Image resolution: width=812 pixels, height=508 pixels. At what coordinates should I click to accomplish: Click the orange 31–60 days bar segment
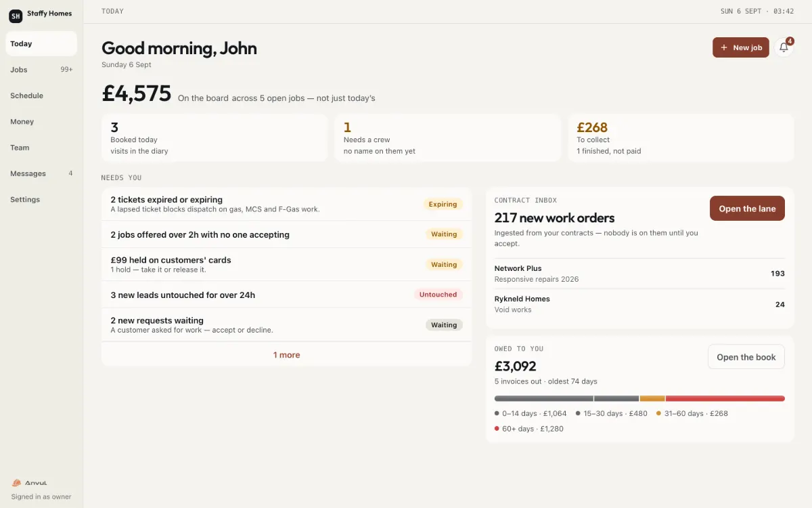[652, 398]
